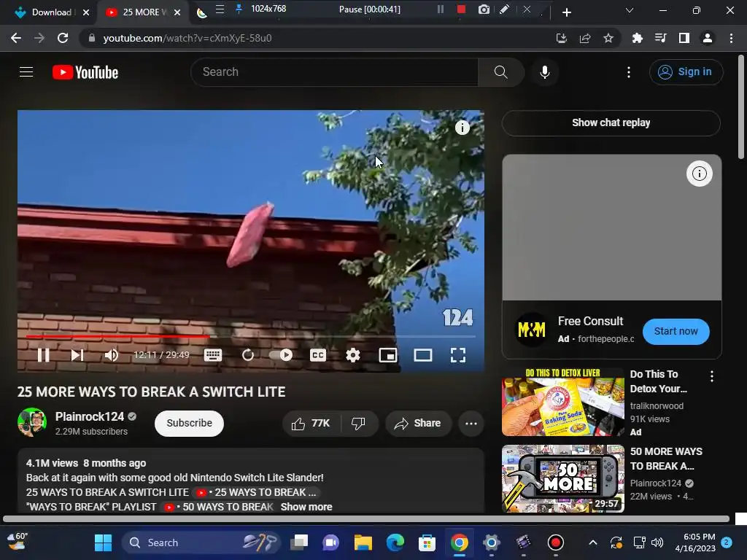Skip to the next video
Screen dimensions: 747x560
click(77, 355)
